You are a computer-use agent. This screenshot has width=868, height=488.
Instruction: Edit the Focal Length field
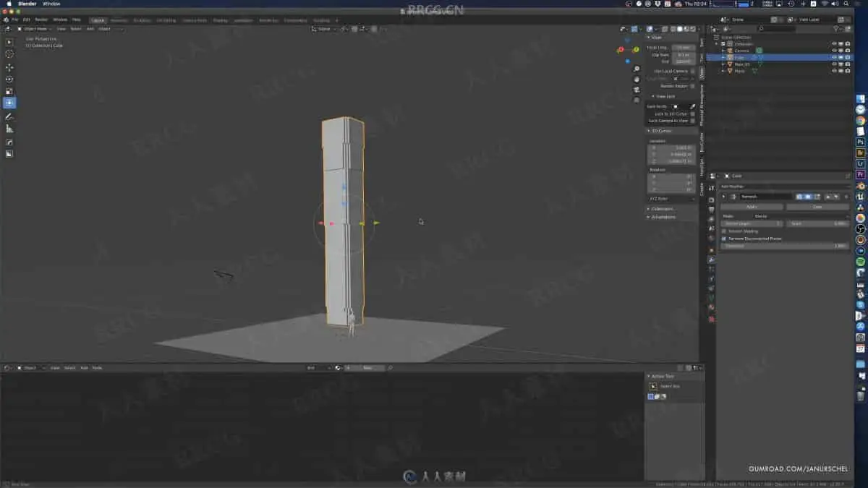point(684,47)
